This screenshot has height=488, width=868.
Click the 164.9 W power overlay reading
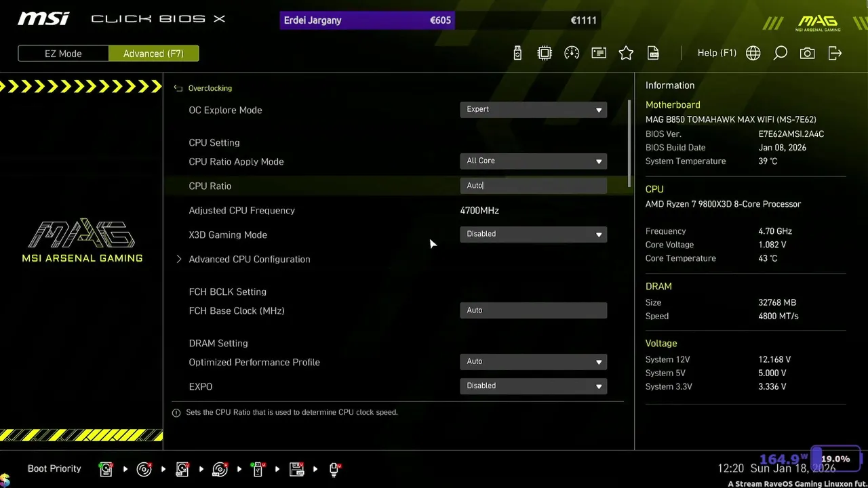[x=783, y=460]
